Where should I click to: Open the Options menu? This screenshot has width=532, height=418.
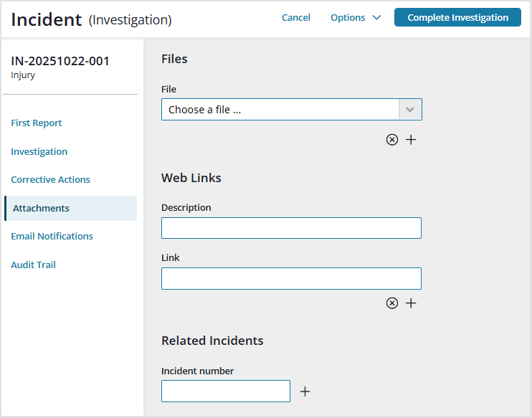[x=348, y=18]
